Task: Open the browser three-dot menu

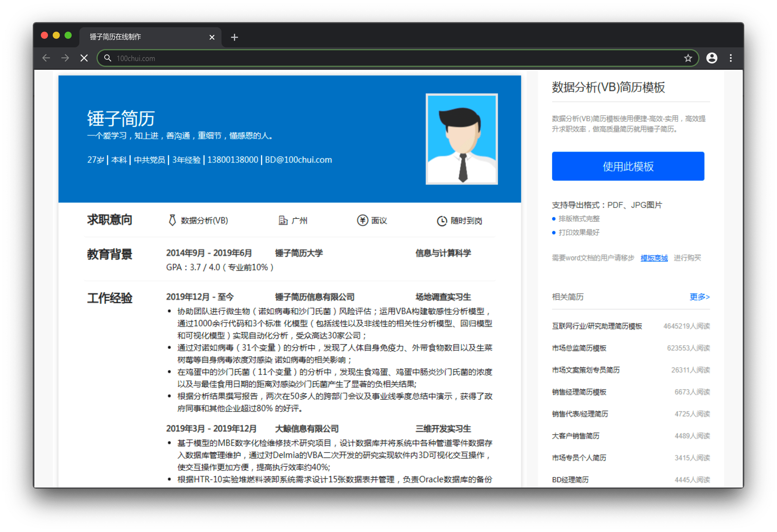Action: tap(731, 58)
